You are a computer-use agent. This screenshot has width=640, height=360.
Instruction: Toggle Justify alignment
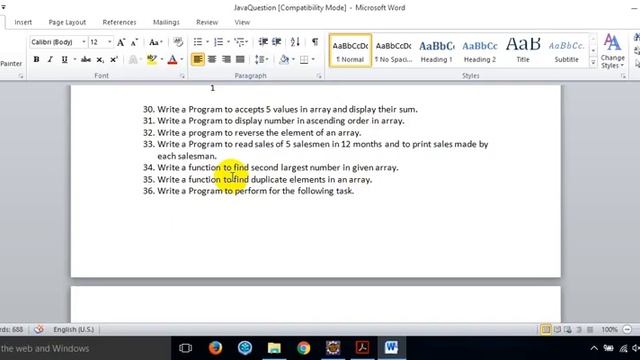click(x=240, y=60)
